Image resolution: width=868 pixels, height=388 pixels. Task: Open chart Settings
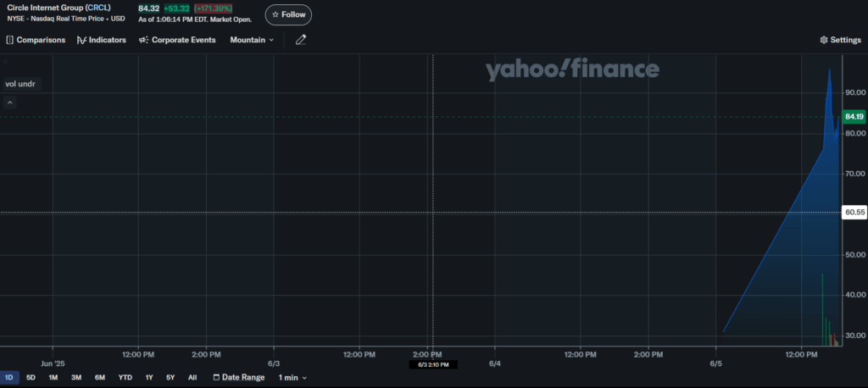click(840, 40)
